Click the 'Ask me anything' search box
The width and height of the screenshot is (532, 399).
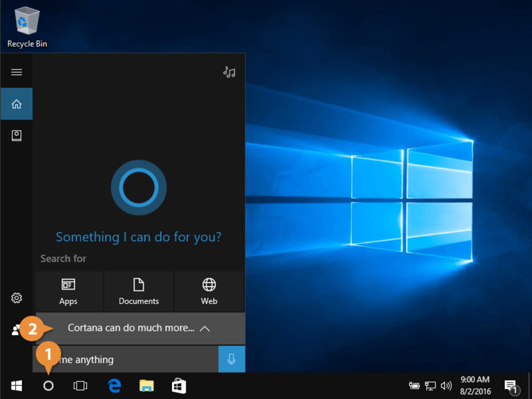126,359
